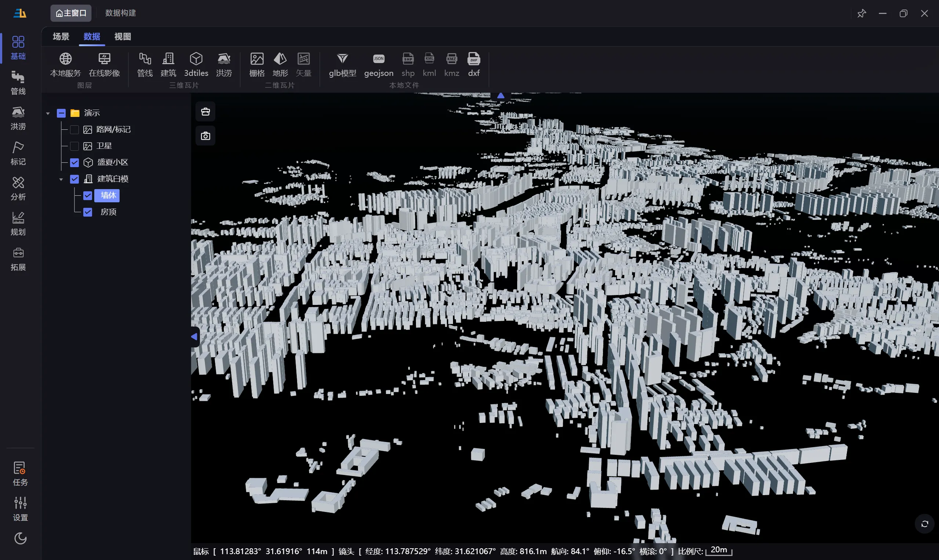
Task: Click the camera screenshot icon
Action: (x=205, y=136)
